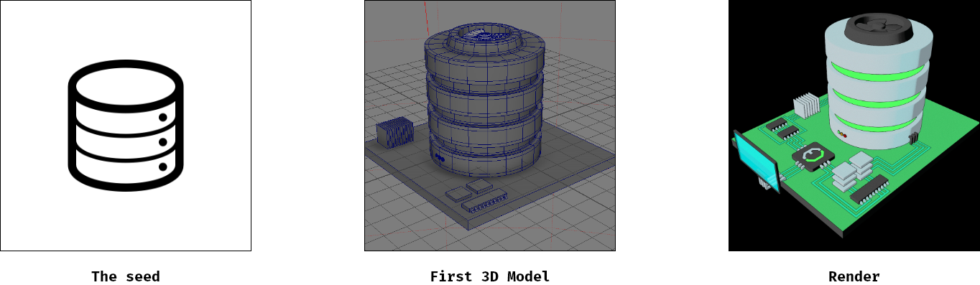
Task: Click the stacked white memory blocks in the render
Action: 853,171
